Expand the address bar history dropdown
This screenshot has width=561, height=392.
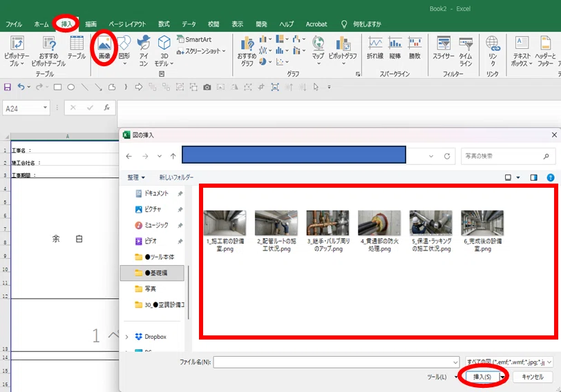click(x=431, y=156)
